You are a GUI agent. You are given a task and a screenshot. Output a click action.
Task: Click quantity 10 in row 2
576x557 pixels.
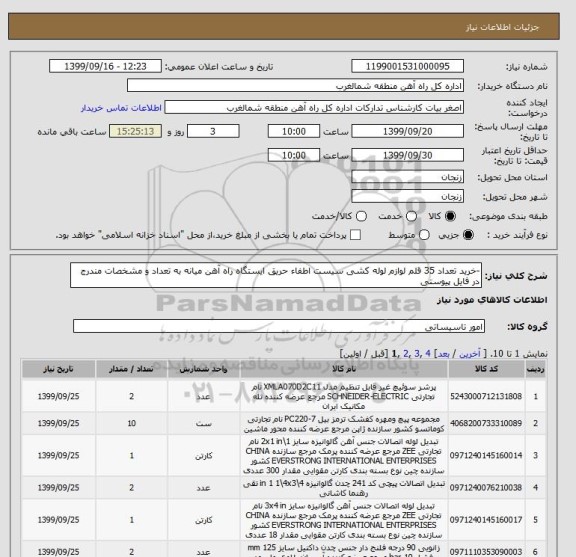(132, 423)
